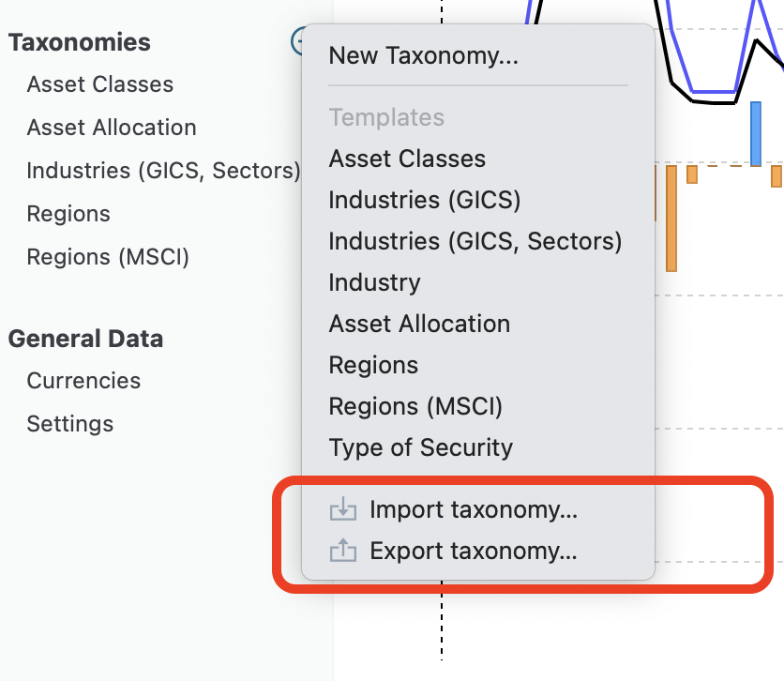Choose the Regions template in the popup menu
The height and width of the screenshot is (681, 784).
(x=373, y=365)
